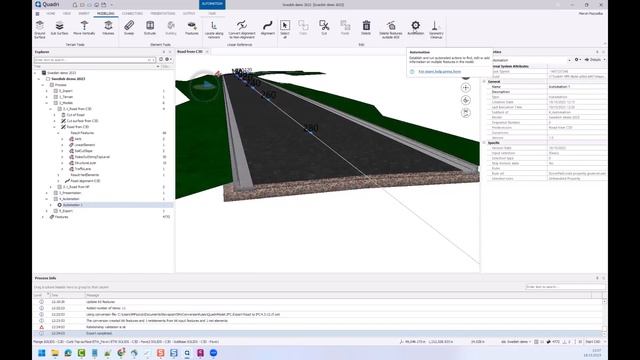Open the INSERT ribbon tab

[x=84, y=13]
